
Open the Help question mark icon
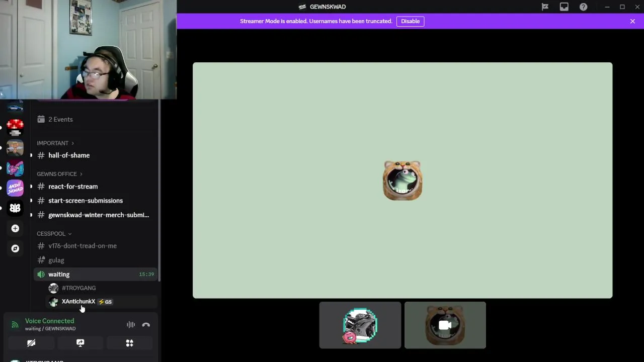click(x=583, y=7)
